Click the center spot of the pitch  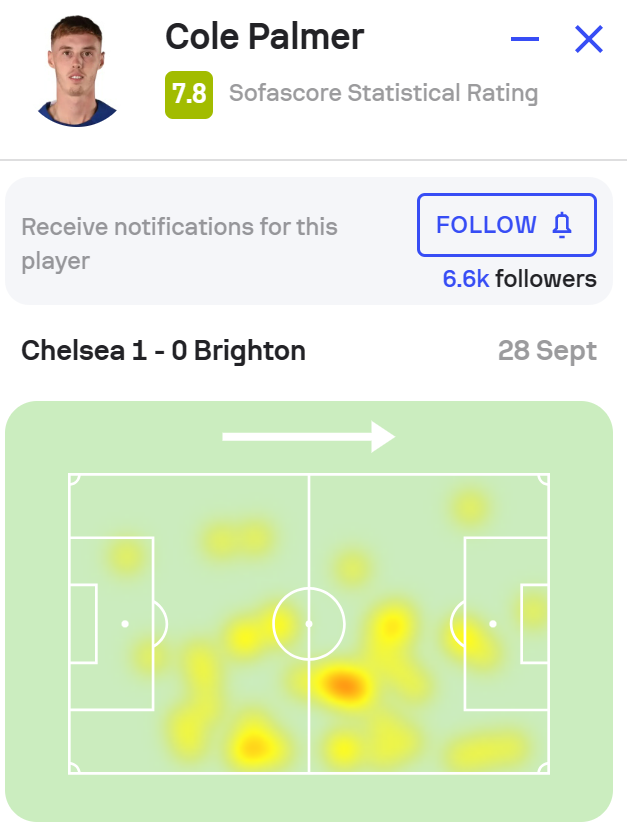(x=308, y=624)
